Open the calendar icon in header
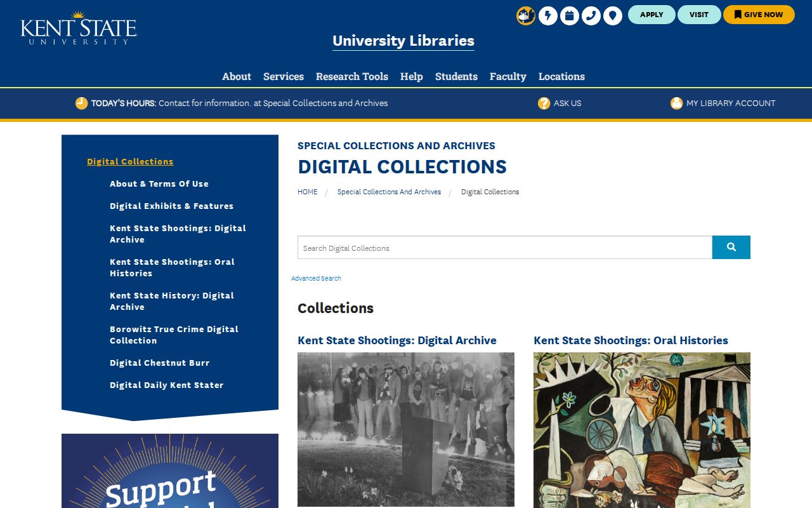Image resolution: width=812 pixels, height=508 pixels. click(570, 15)
